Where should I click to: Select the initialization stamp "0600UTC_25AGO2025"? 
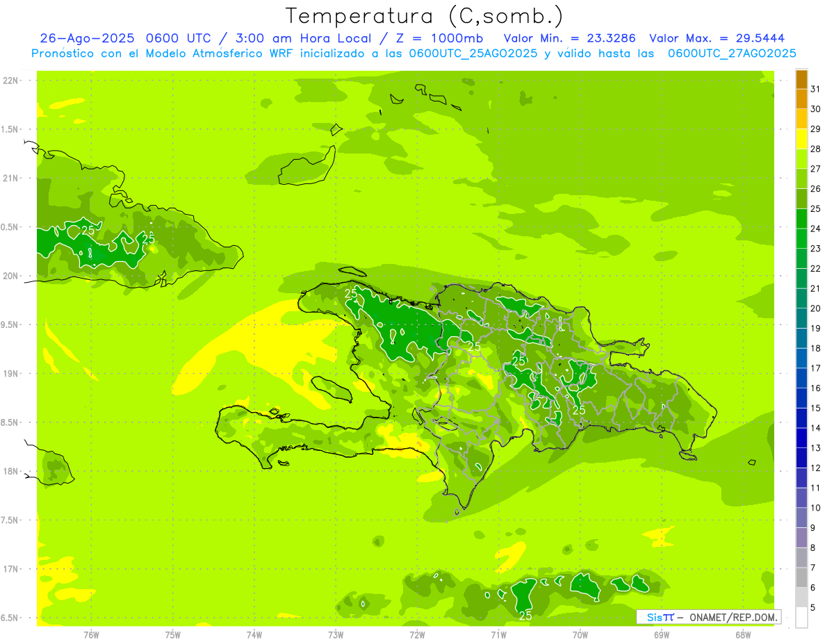pos(473,53)
